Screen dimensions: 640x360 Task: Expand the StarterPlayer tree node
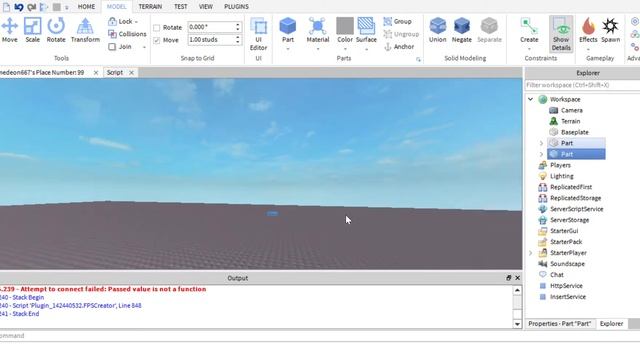pyautogui.click(x=530, y=253)
